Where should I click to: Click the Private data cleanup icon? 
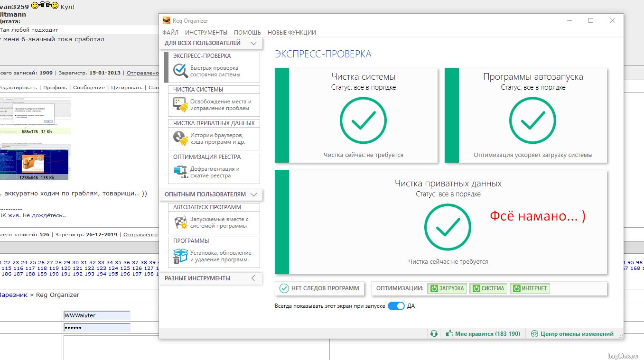point(180,138)
